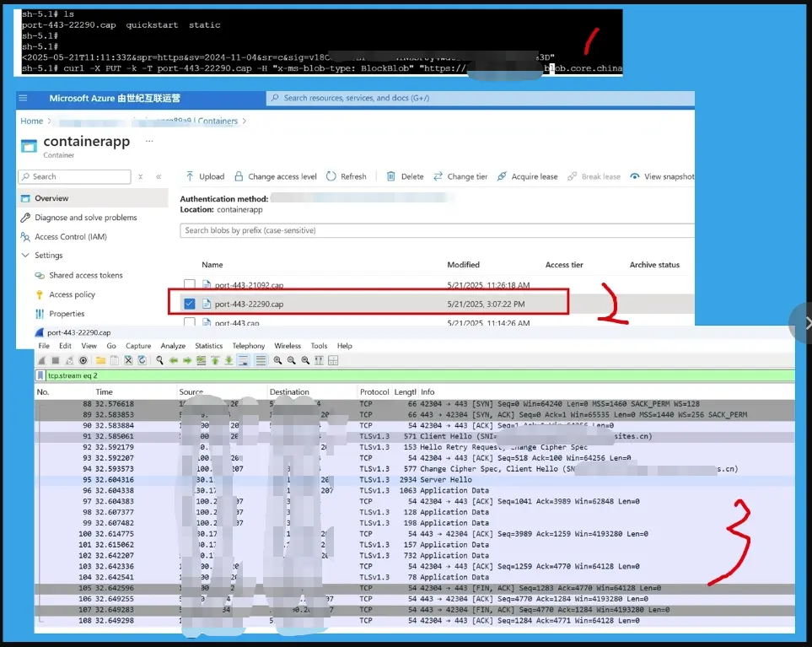The image size is (812, 647).
Task: Go forward in packet history arrow
Action: click(187, 360)
